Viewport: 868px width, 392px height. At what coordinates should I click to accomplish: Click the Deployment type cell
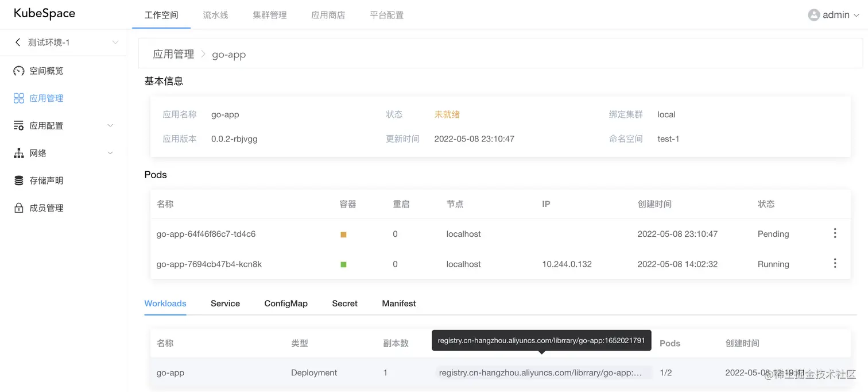click(314, 372)
